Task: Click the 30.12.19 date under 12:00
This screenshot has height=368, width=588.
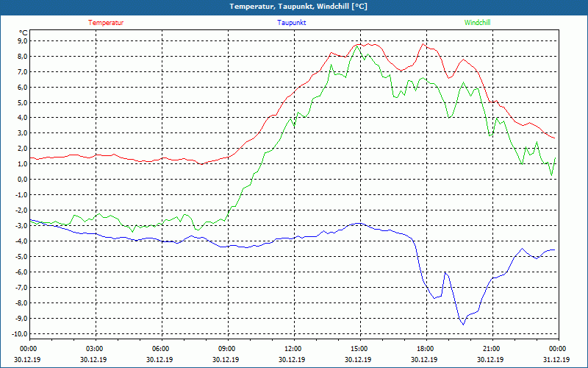Action: click(x=292, y=359)
